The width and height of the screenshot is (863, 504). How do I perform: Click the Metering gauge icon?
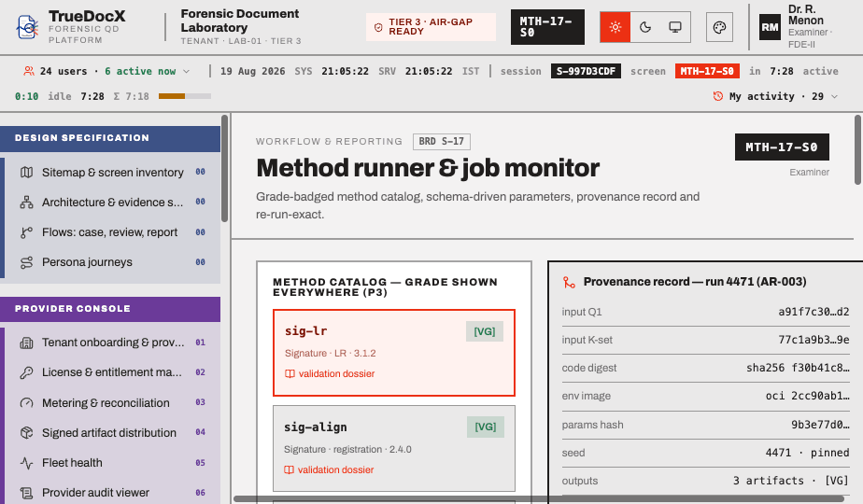pyautogui.click(x=26, y=403)
